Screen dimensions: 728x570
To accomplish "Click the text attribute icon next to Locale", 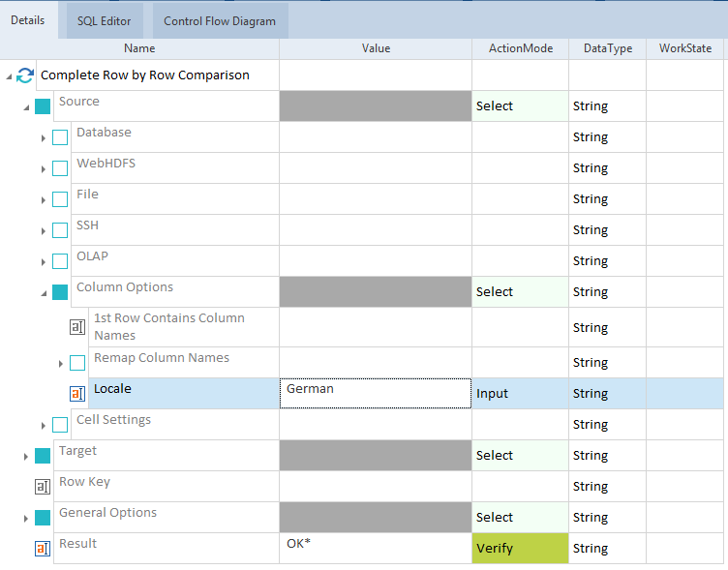I will click(x=77, y=394).
